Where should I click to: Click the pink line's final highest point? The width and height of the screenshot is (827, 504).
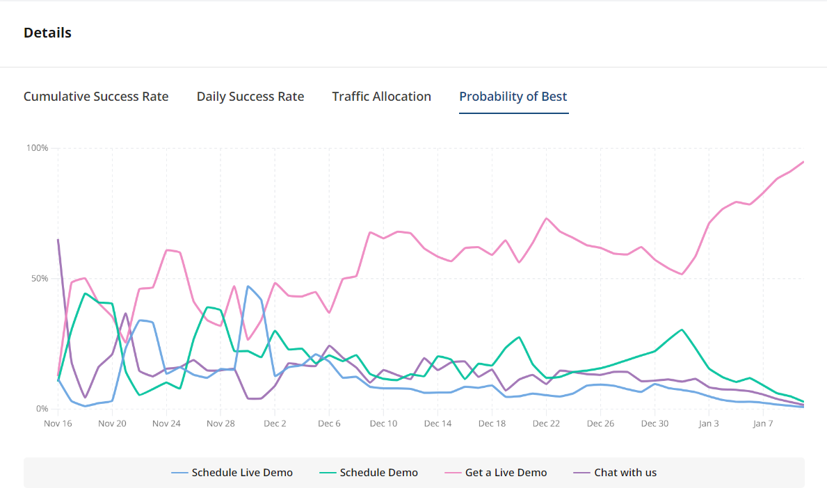(x=803, y=163)
